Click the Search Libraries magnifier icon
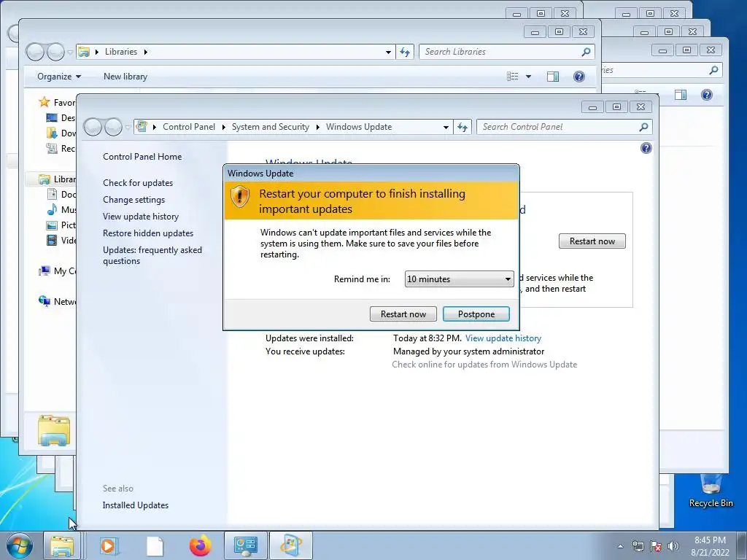The image size is (747, 560). click(x=586, y=52)
